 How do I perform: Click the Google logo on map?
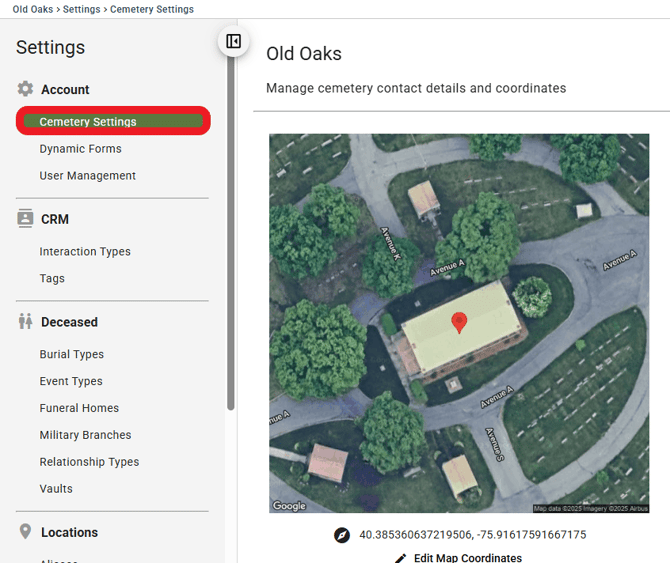(x=289, y=506)
